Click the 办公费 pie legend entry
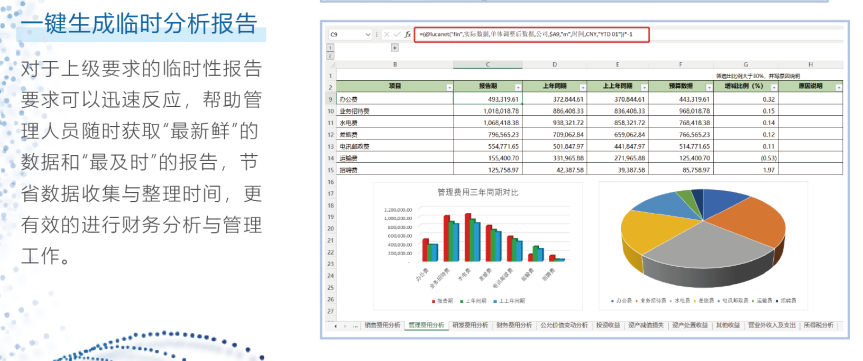 pyautogui.click(x=620, y=301)
